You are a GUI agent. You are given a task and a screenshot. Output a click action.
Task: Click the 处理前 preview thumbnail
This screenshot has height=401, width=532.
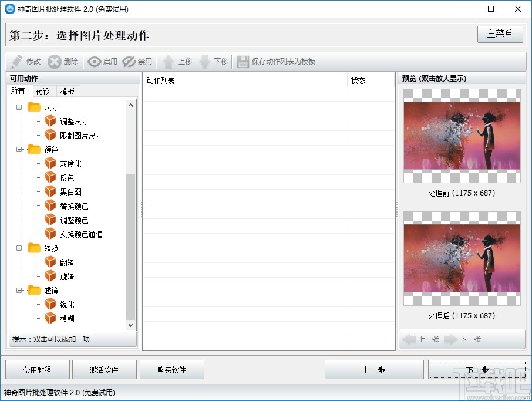click(462, 135)
